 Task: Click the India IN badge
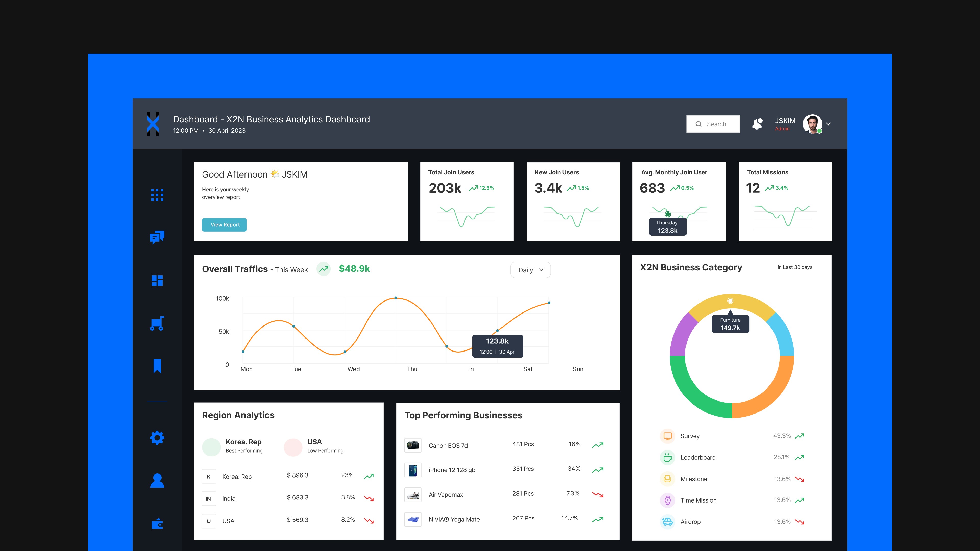pos(209,498)
